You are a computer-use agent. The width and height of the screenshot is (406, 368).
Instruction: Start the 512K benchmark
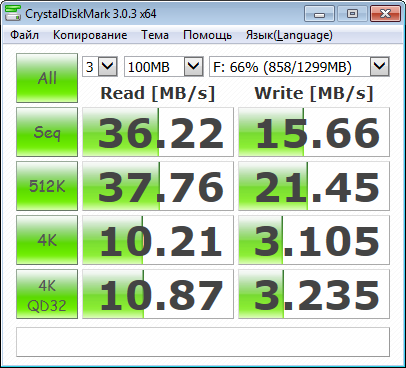click(47, 186)
